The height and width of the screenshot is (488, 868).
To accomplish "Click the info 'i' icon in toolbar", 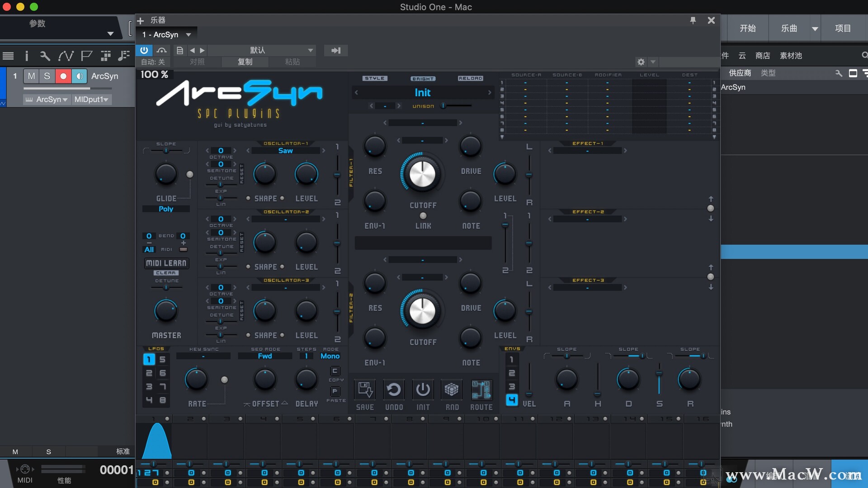I will pyautogui.click(x=27, y=56).
